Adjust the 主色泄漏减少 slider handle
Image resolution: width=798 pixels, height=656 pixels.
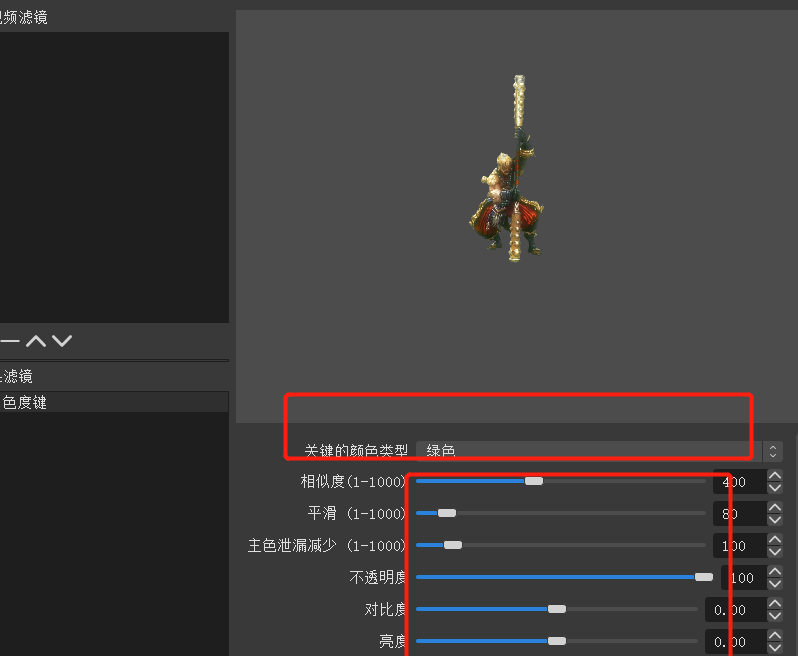452,545
